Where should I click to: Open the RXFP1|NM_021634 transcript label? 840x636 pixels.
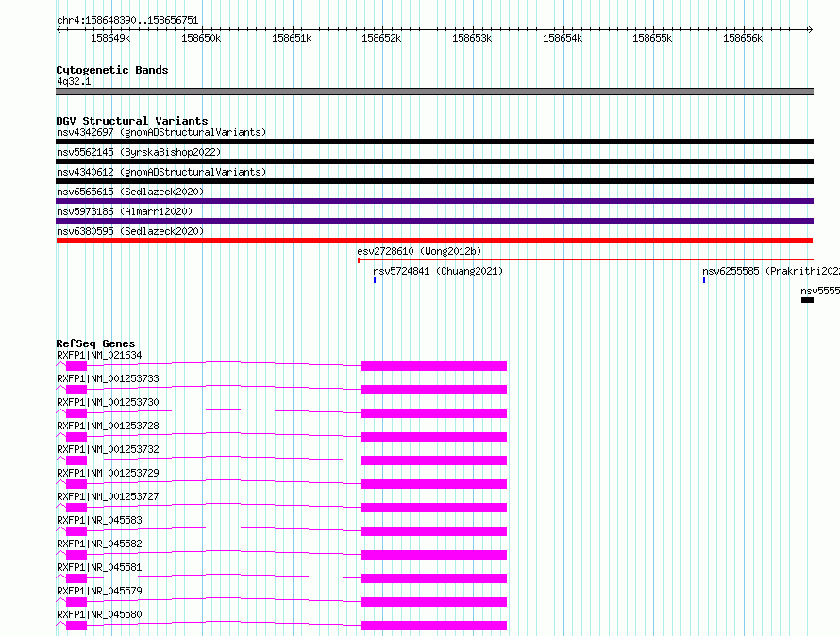pos(99,355)
